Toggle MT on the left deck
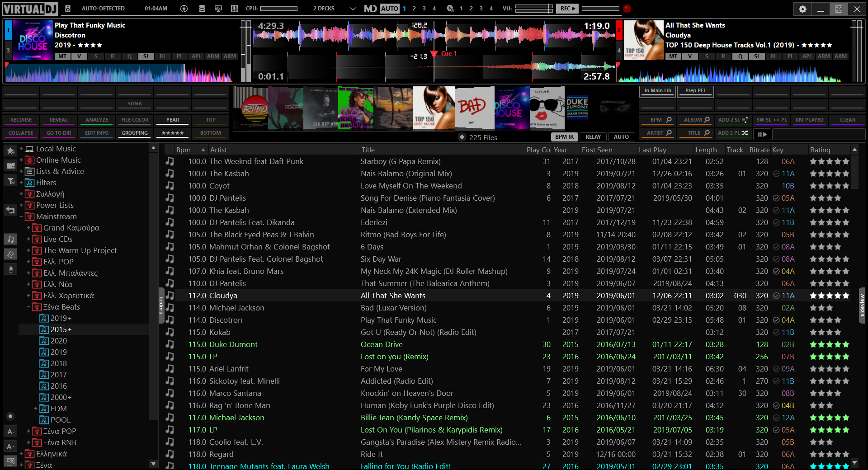 62,56
